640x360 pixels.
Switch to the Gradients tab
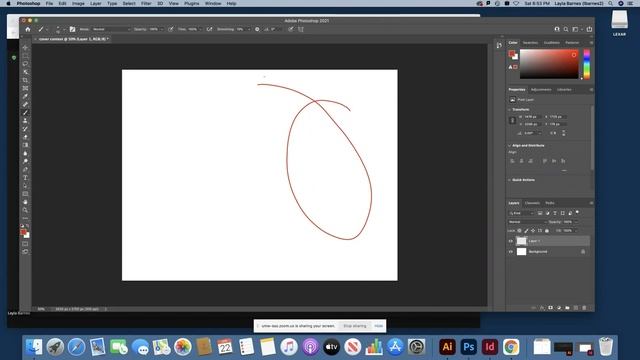(551, 43)
